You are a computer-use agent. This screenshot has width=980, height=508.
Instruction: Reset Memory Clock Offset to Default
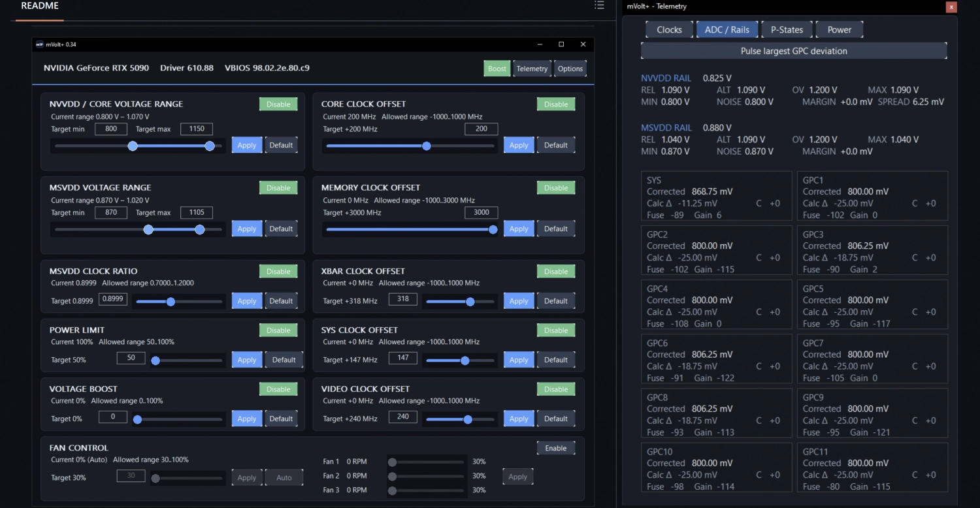[x=556, y=229]
